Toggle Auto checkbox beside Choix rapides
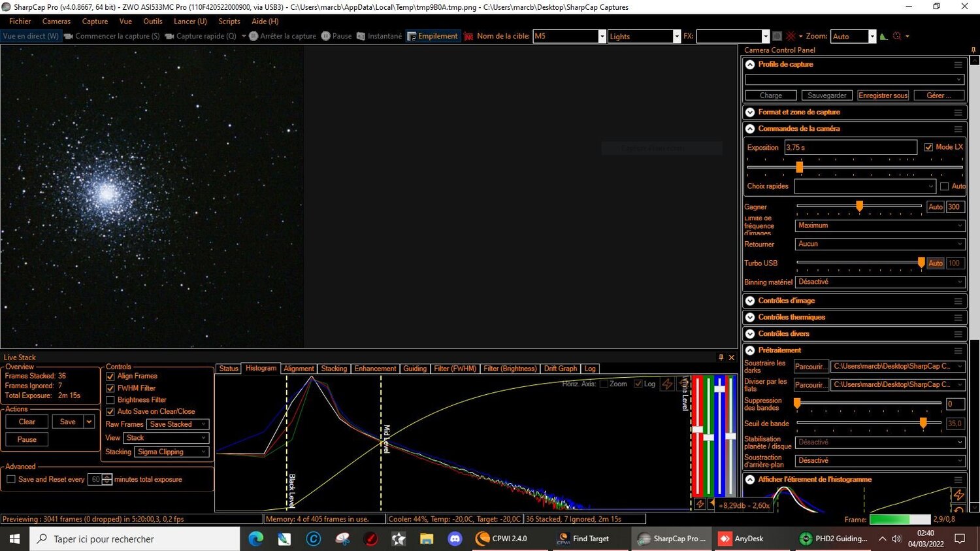The image size is (980, 551). point(944,186)
